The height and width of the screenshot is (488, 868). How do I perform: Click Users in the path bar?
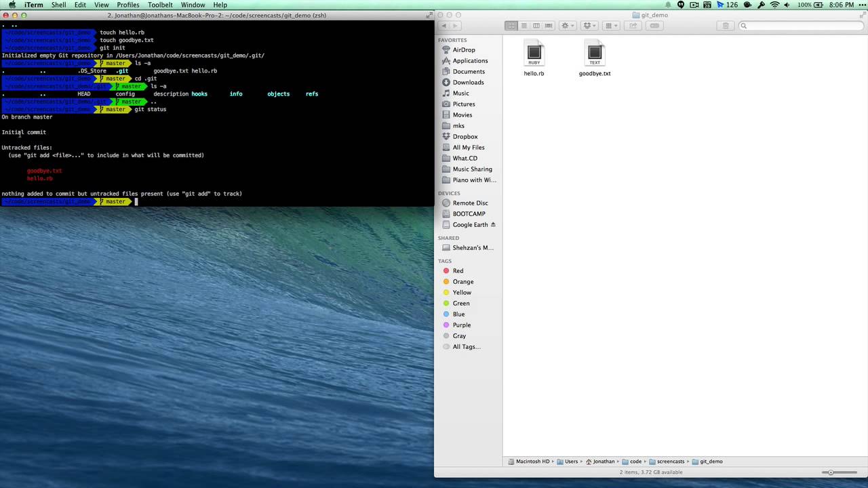click(x=568, y=462)
